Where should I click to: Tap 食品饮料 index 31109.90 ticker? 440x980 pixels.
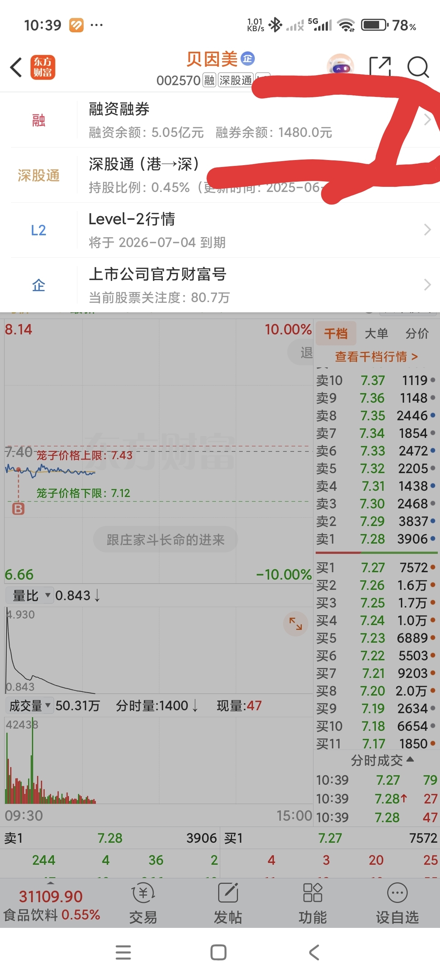[51, 905]
